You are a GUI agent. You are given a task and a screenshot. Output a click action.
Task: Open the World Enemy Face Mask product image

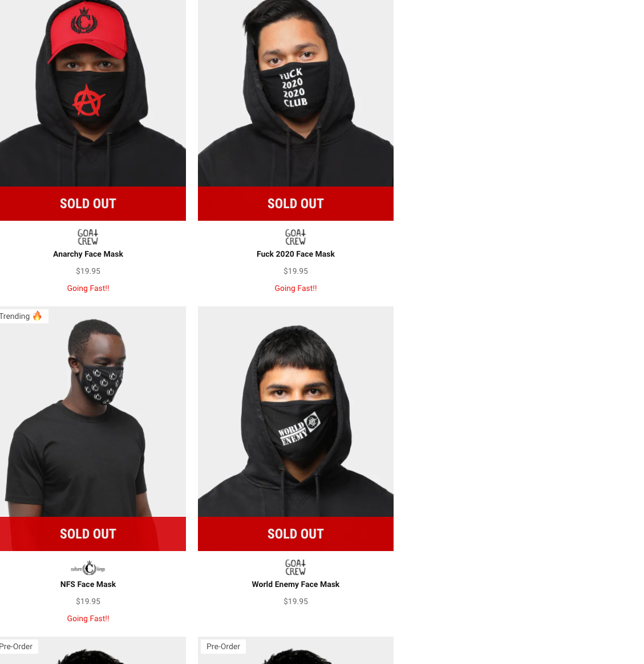(295, 412)
